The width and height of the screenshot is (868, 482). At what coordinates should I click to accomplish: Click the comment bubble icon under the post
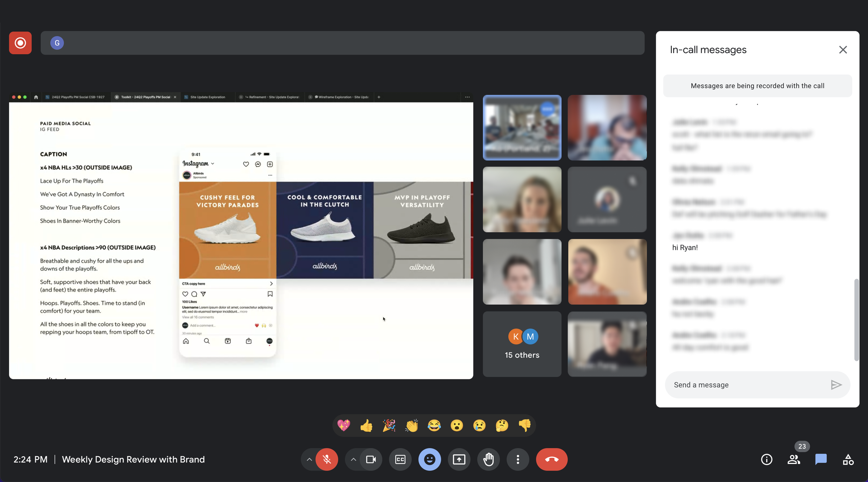pos(194,294)
